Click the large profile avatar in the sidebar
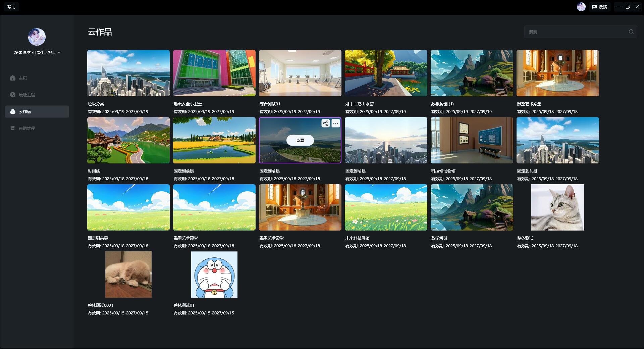This screenshot has width=644, height=349. click(37, 37)
